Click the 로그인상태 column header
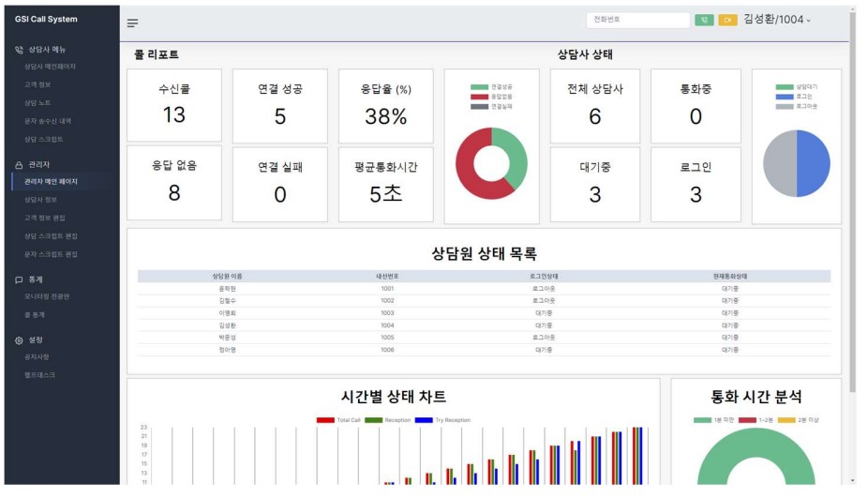This screenshot has height=498, width=868. tap(544, 277)
